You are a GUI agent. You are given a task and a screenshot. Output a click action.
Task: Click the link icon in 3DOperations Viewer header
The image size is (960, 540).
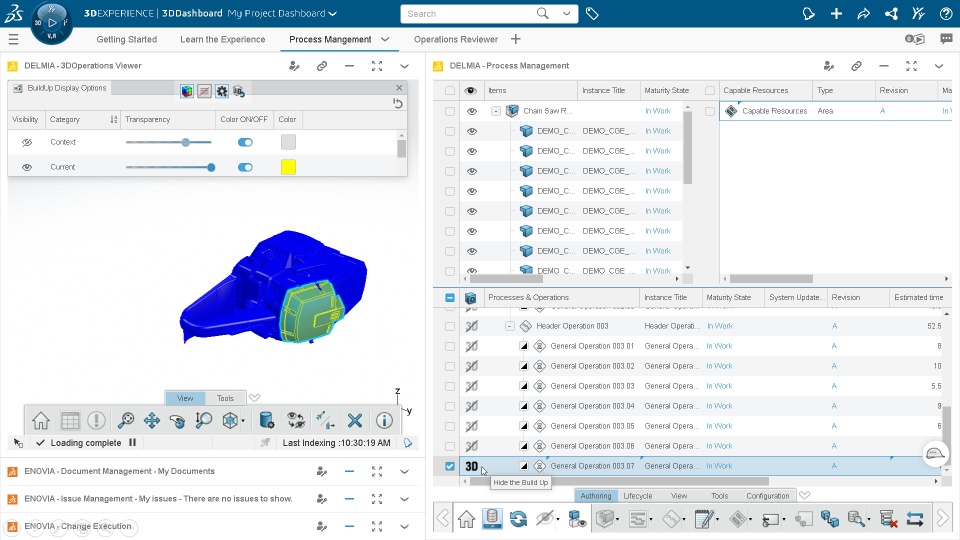click(321, 66)
